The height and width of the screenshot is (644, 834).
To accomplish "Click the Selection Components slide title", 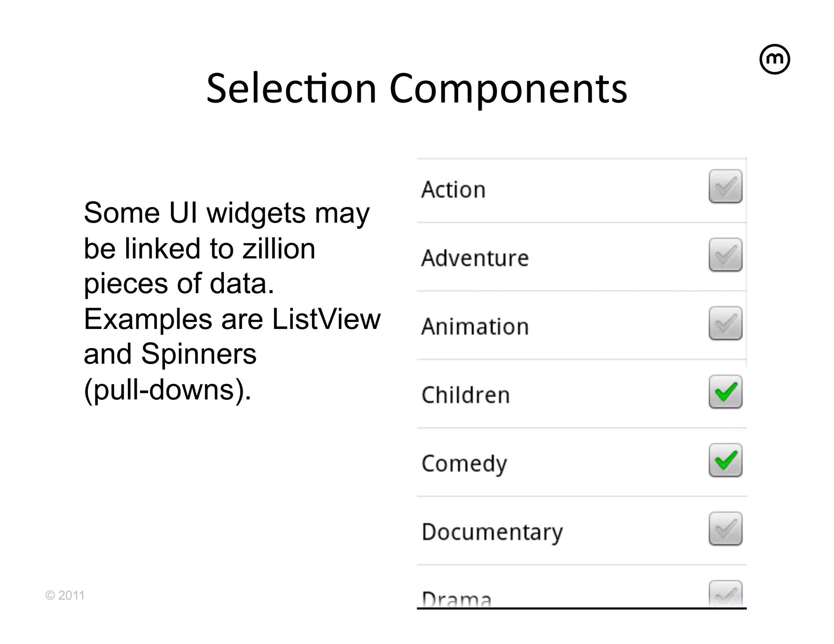I will 417,89.
